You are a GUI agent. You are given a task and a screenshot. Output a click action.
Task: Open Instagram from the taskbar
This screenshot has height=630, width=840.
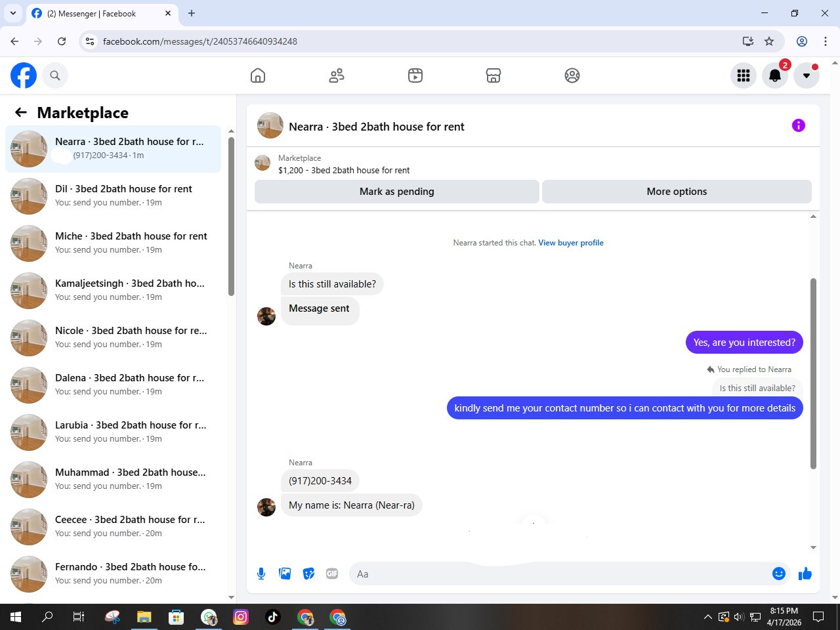[241, 617]
